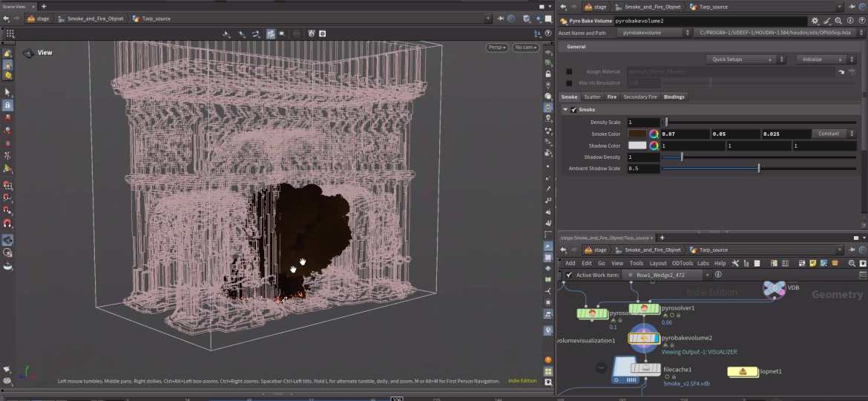Image resolution: width=868 pixels, height=401 pixels.
Task: Switch to the Fire tab
Action: coord(611,97)
